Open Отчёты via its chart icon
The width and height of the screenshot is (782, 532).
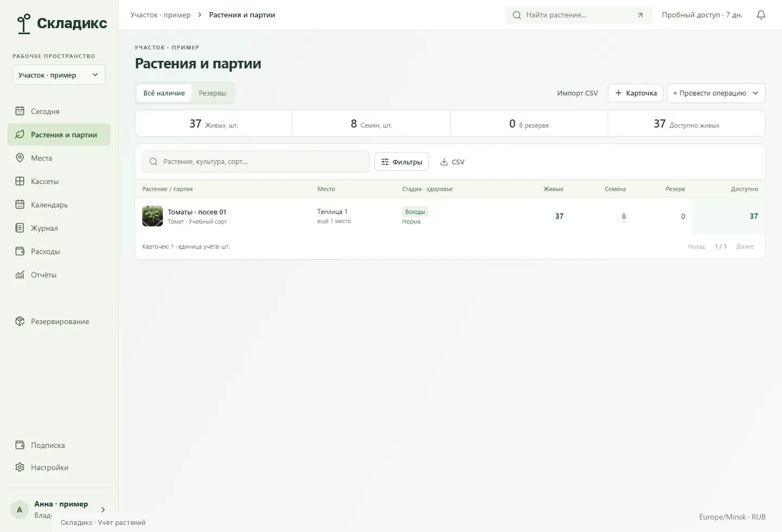click(x=20, y=275)
